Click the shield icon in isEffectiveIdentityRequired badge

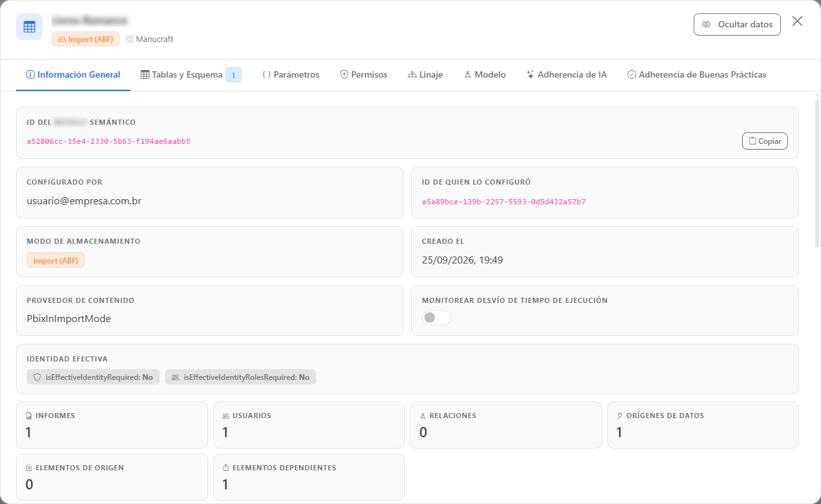click(x=38, y=377)
